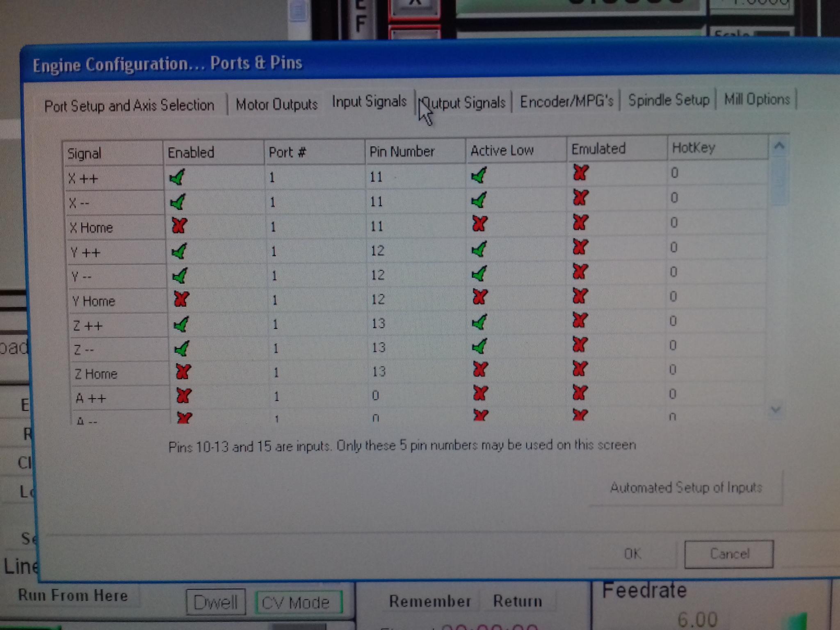Toggle Y -- Enabled checkmark

180,275
